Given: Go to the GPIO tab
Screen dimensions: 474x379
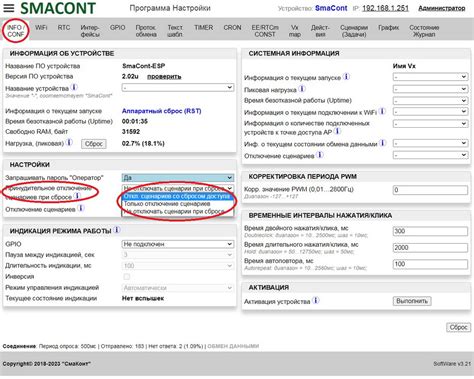Looking at the screenshot, I should click(x=117, y=28).
